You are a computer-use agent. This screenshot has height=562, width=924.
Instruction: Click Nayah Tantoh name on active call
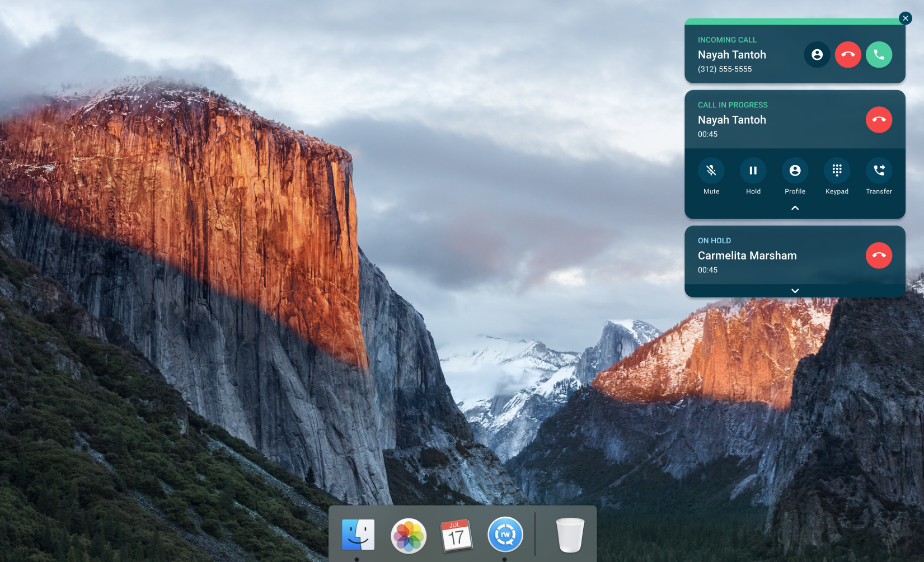tap(732, 120)
